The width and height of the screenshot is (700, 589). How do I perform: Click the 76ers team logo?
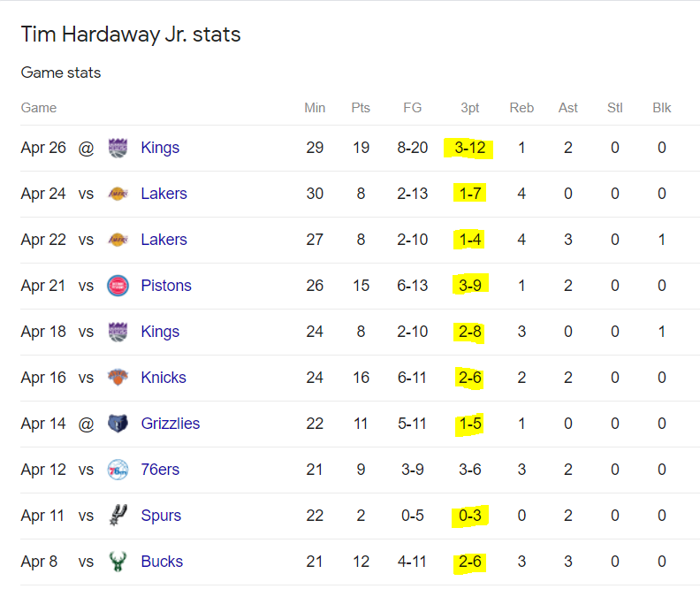(x=118, y=470)
